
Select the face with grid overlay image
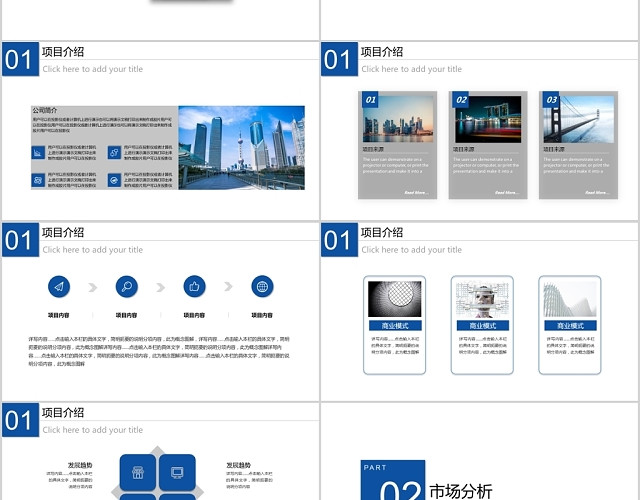coord(482,299)
